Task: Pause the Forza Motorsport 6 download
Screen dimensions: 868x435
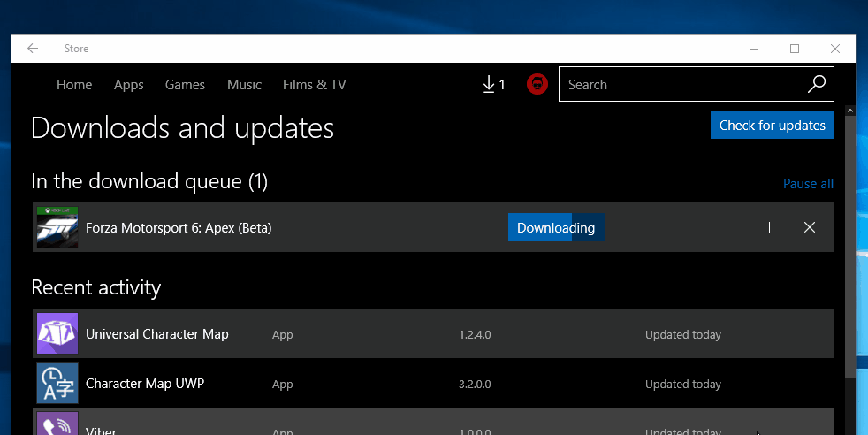Action: (x=766, y=227)
